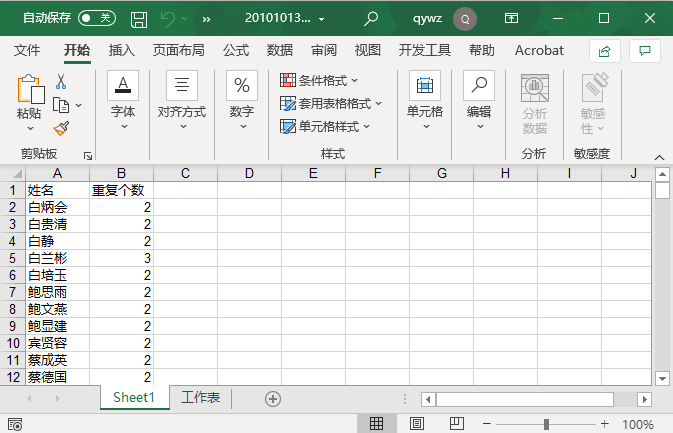The height and width of the screenshot is (433, 673).
Task: Click the Search magnifier in title bar
Action: [371, 18]
